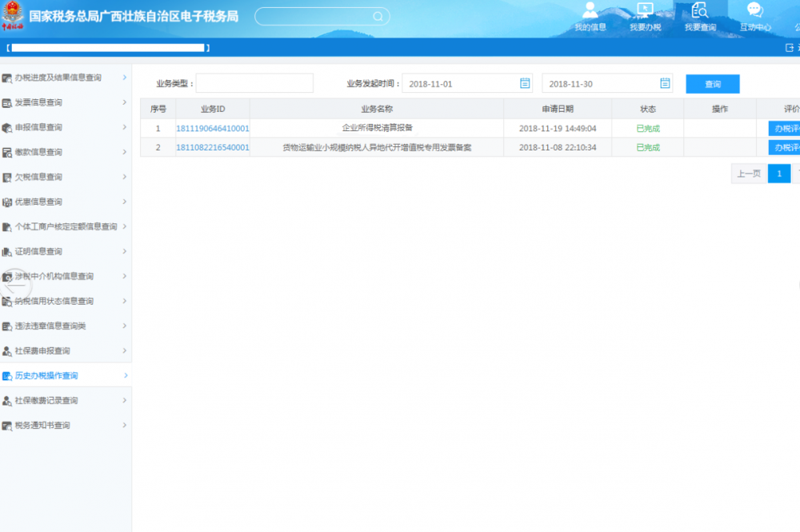Open 互动中心 chat bubble icon

coord(755,10)
